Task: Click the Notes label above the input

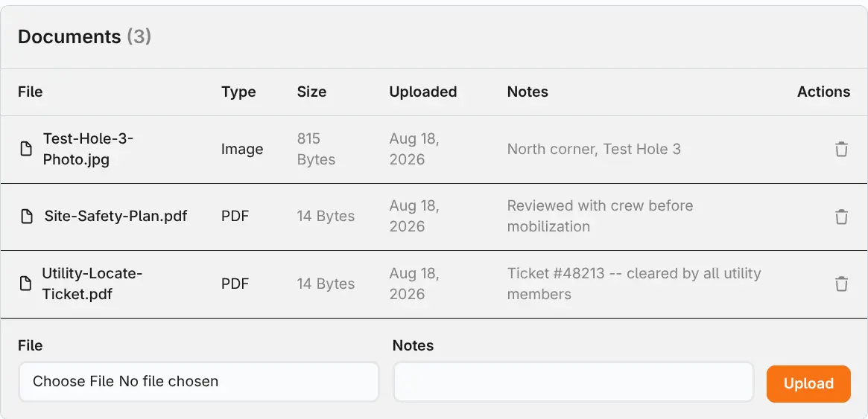Action: (x=413, y=345)
